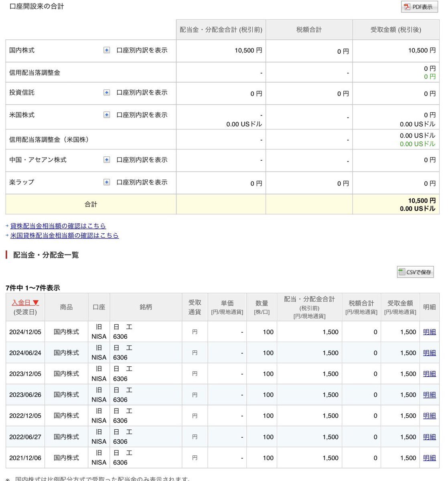
Task: Click 口座別内訳を表示 text in 中国・アセアン株式 row
Action: 142,160
